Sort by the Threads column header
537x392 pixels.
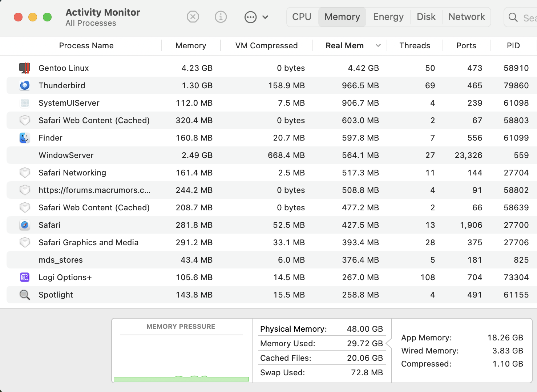[x=415, y=45]
